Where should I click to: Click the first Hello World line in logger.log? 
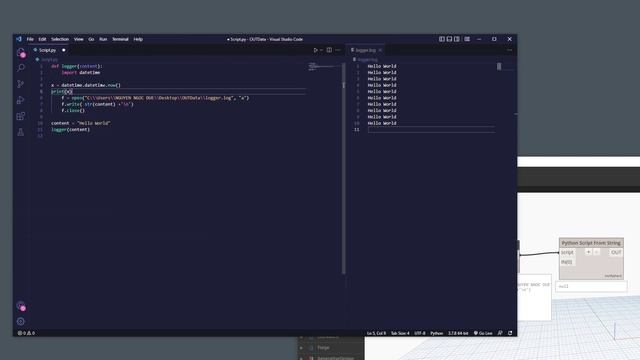382,66
